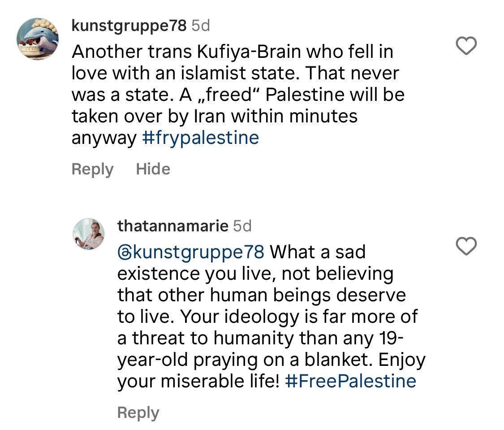504x430 pixels.
Task: Click the 5d timestamp beside thatannamarie
Action: point(242,226)
